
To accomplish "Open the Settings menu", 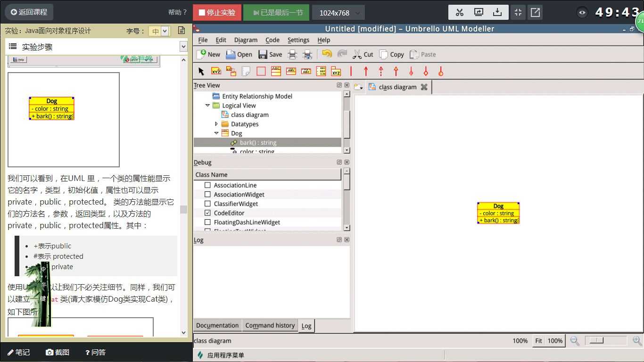I will coord(298,40).
